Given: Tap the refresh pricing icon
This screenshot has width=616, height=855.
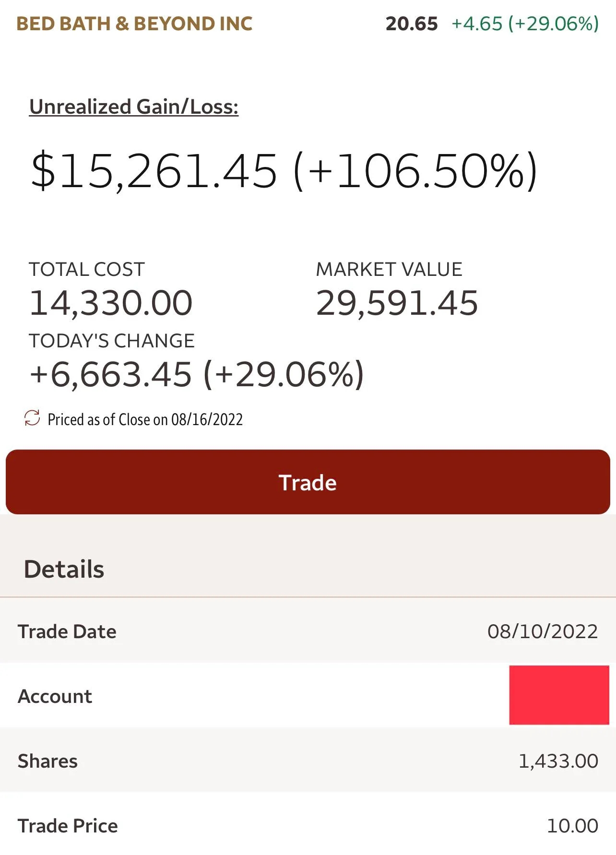Looking at the screenshot, I should [32, 418].
